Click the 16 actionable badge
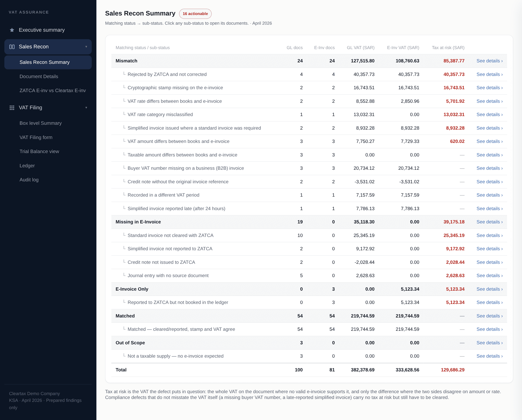Viewport: 522px width, 420px height. point(195,14)
